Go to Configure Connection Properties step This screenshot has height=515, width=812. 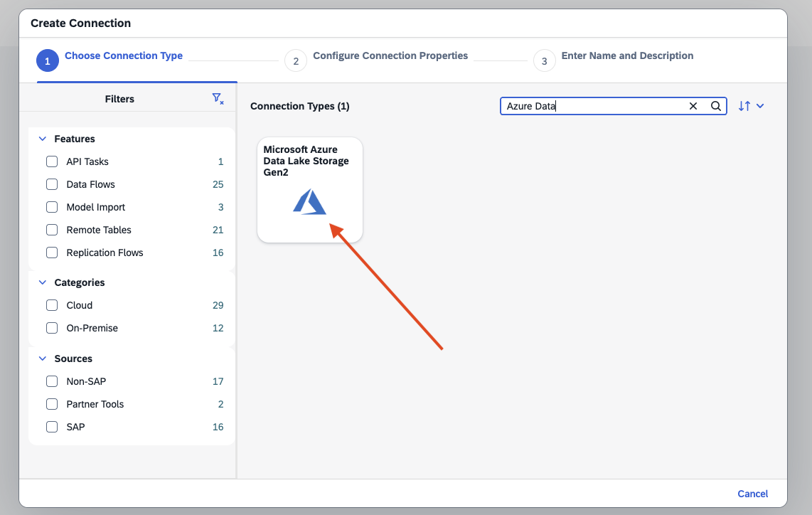pyautogui.click(x=390, y=55)
